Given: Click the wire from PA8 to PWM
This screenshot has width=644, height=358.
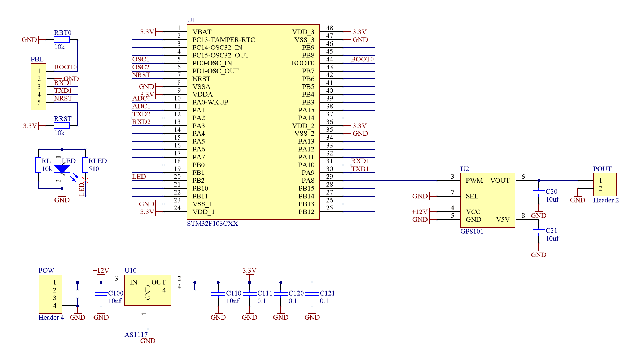Looking at the screenshot, I should pos(390,181).
